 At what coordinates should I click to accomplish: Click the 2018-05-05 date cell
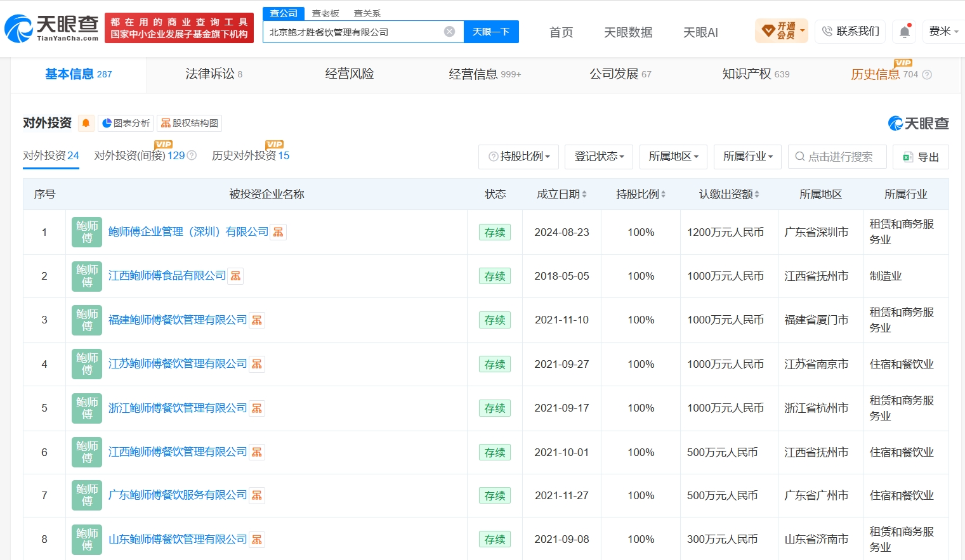pos(561,276)
